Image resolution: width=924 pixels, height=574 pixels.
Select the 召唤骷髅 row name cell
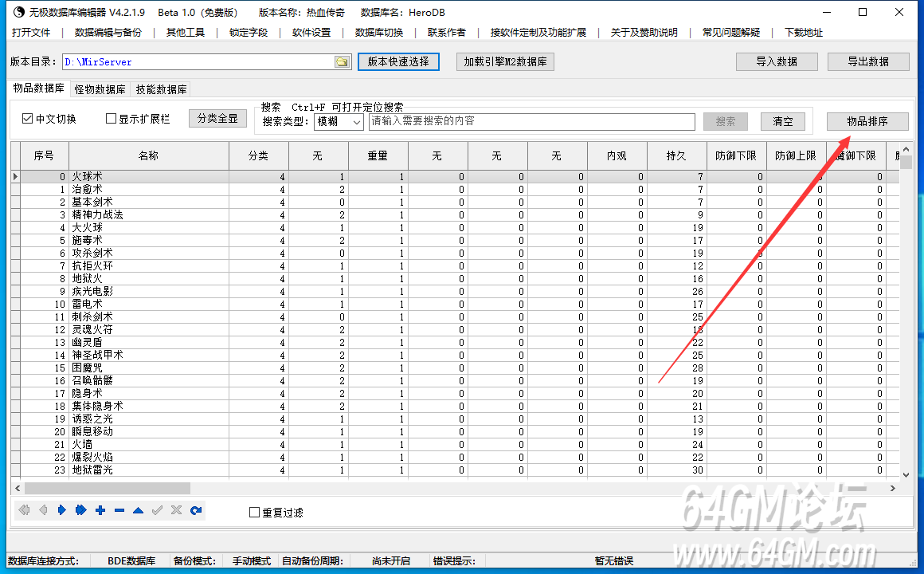(x=148, y=380)
